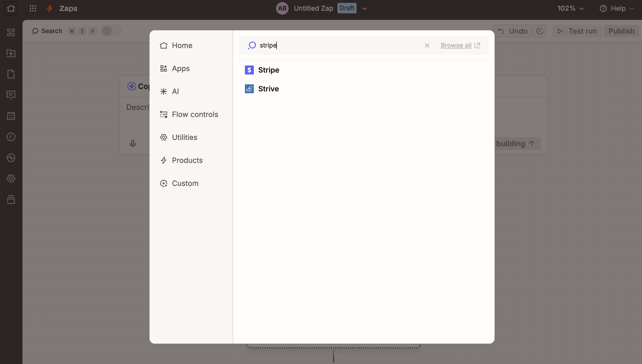Go to Zapier home icon
Viewport: 642px width, 364px height.
[11, 8]
